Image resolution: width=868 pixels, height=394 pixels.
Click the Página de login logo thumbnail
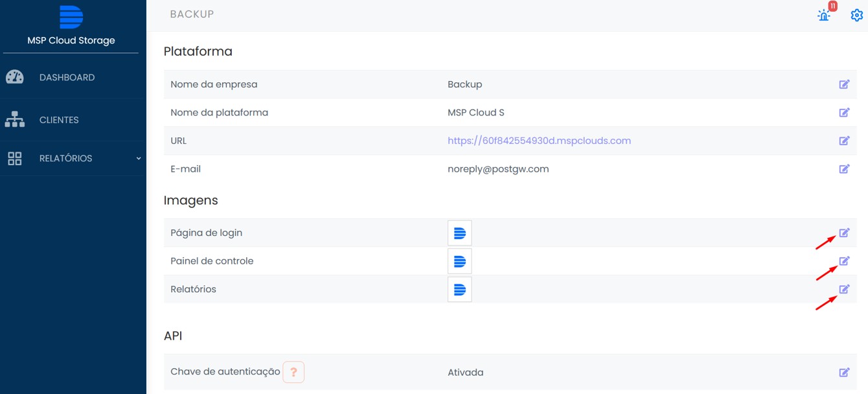(460, 233)
